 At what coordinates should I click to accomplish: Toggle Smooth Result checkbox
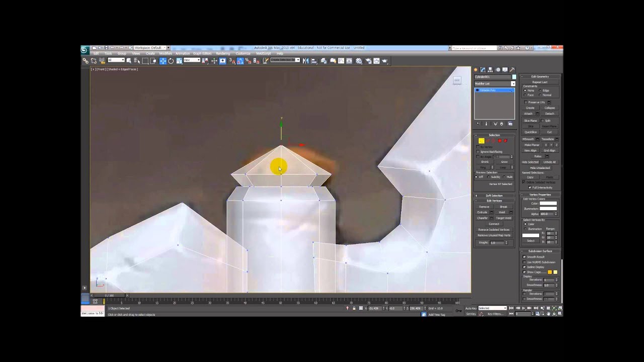[x=524, y=257]
